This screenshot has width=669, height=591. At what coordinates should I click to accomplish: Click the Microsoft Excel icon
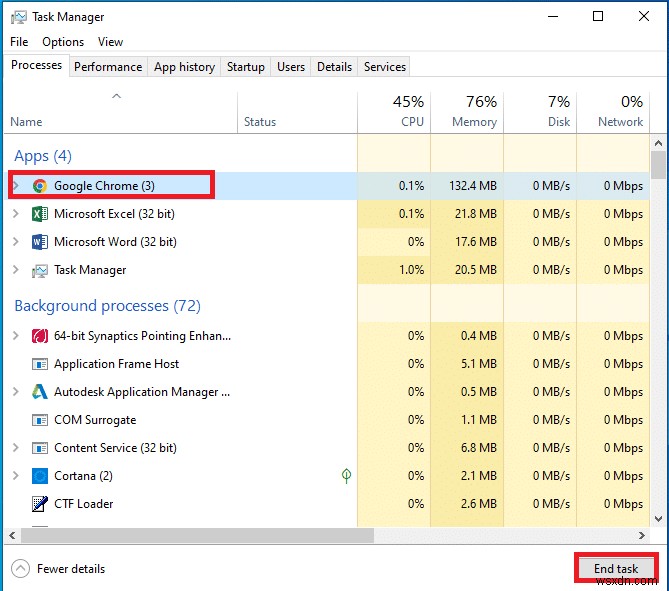click(40, 214)
